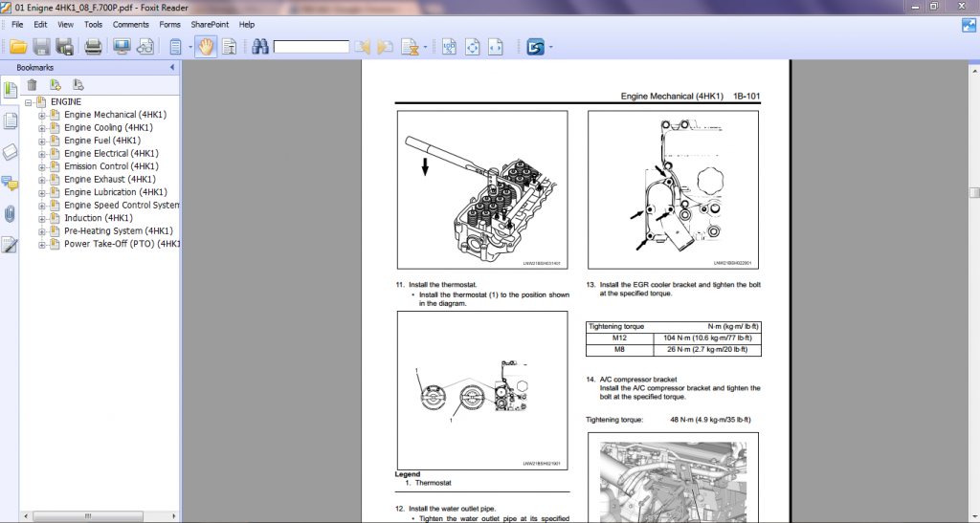Open the Comments menu
980x523 pixels.
pyautogui.click(x=130, y=24)
